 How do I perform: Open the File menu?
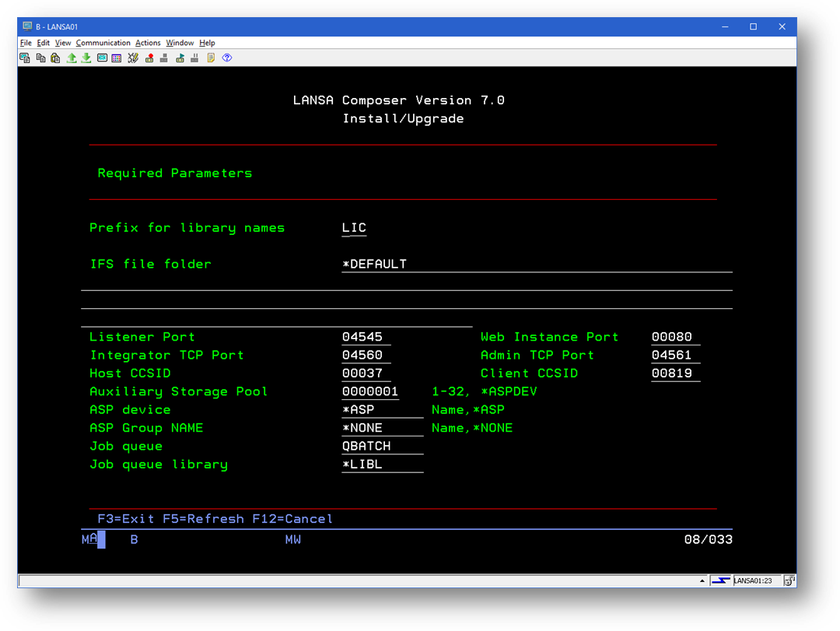tap(26, 43)
